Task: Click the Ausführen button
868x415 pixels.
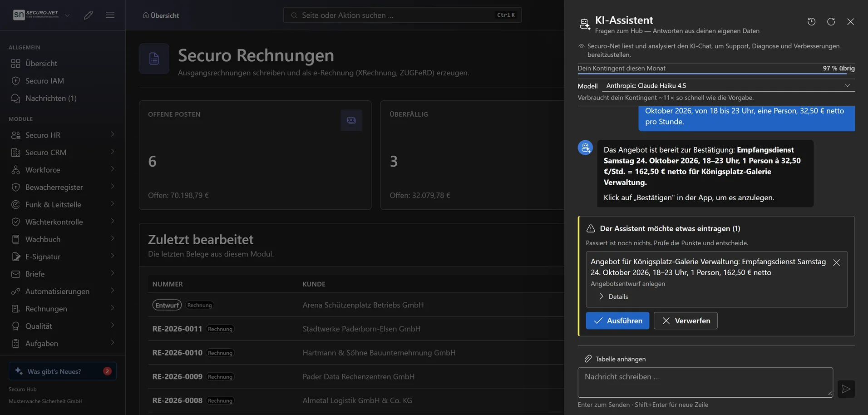Action: (617, 321)
